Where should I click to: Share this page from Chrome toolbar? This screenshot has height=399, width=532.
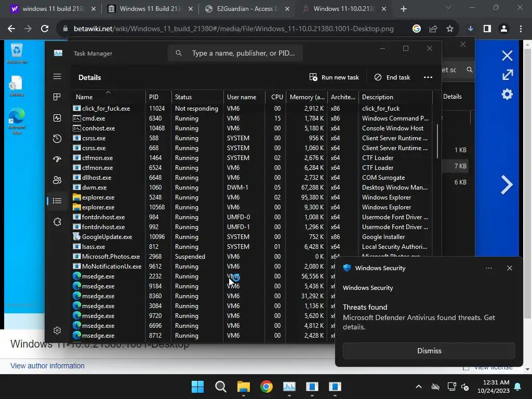click(433, 29)
